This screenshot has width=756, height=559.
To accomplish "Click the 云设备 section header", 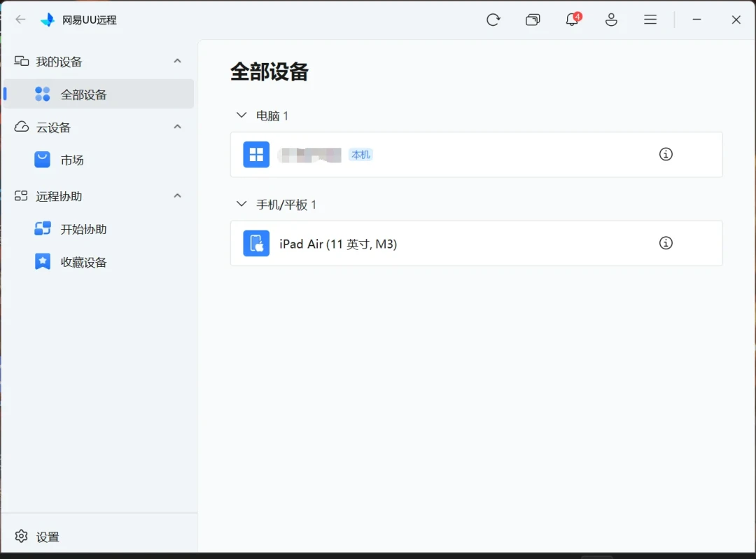I will coord(99,127).
